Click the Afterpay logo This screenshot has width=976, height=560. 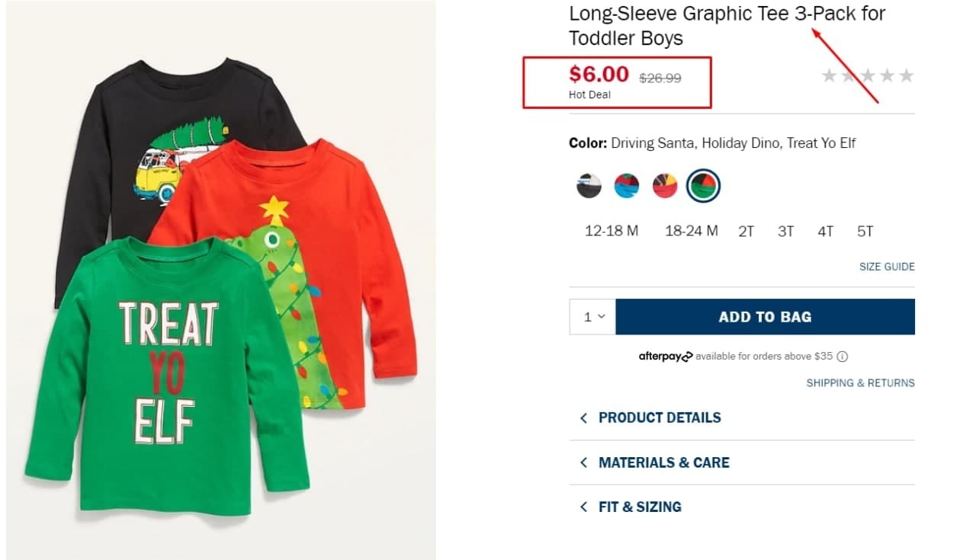pyautogui.click(x=665, y=357)
